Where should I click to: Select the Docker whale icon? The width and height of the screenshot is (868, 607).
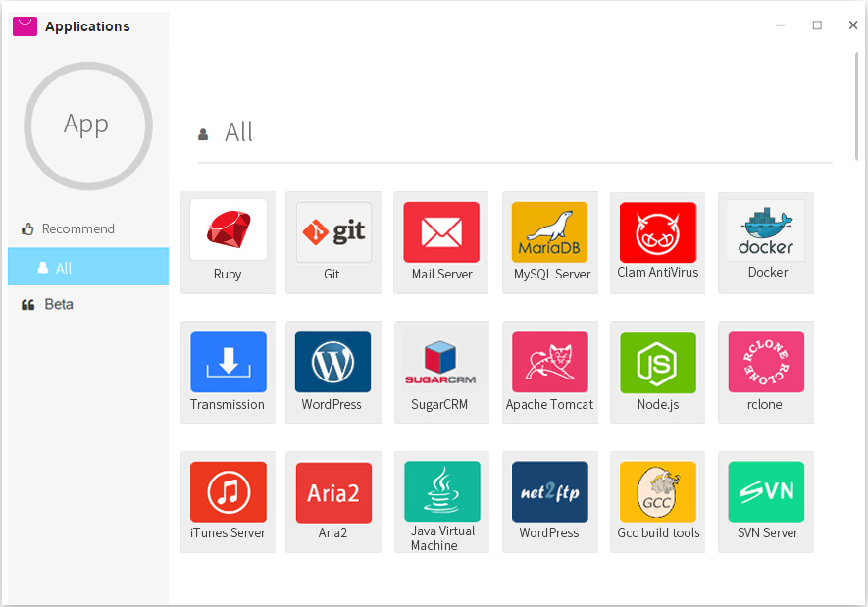766,230
